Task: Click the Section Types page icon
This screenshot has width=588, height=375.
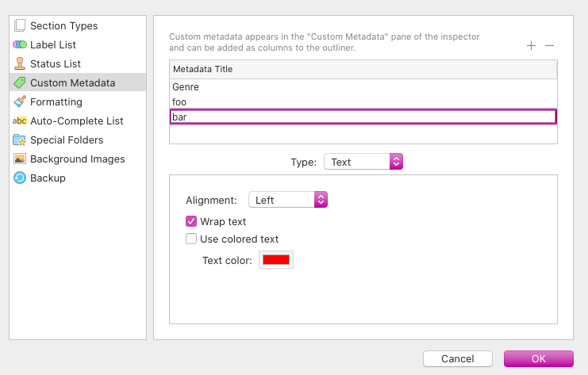Action: (x=20, y=25)
